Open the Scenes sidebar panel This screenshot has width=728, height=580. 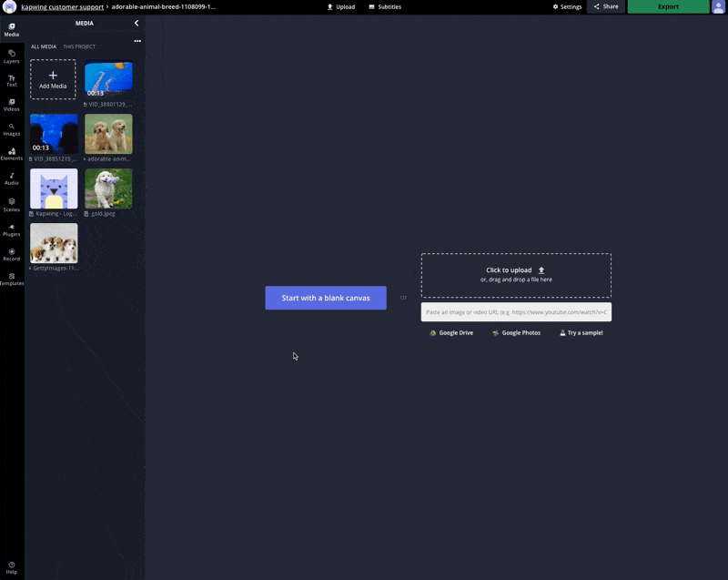click(x=12, y=204)
